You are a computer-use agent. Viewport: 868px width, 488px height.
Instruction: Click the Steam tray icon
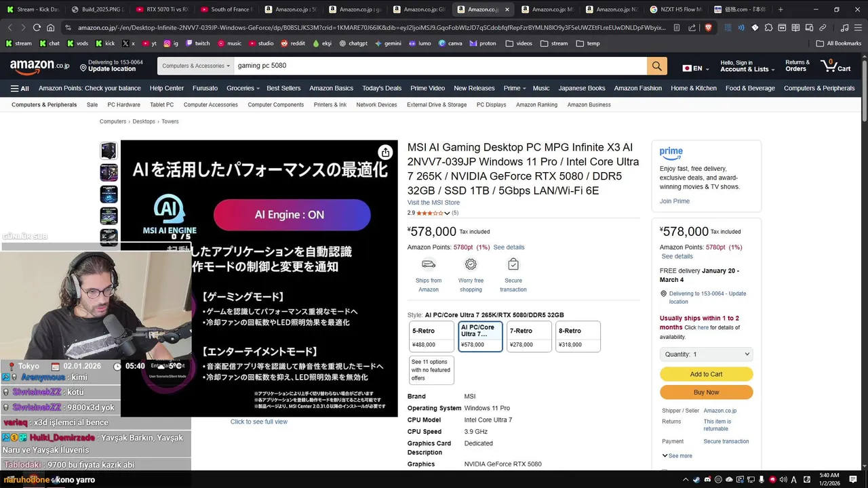(x=696, y=480)
